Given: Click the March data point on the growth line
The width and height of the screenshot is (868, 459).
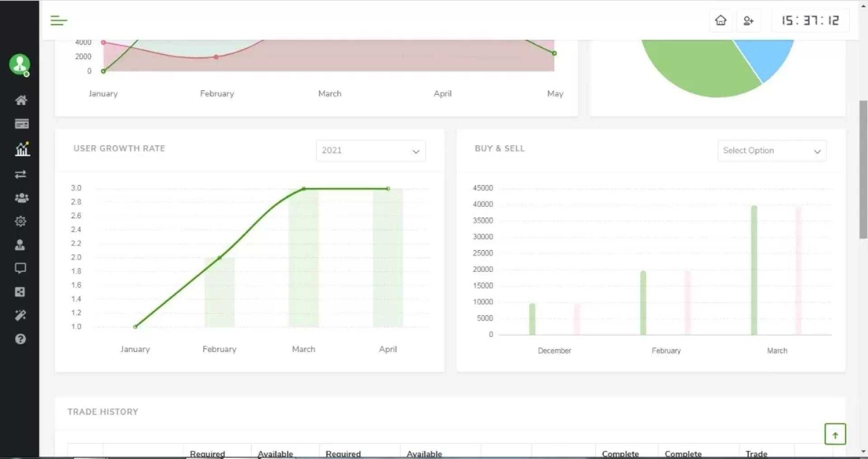Looking at the screenshot, I should pyautogui.click(x=304, y=189).
